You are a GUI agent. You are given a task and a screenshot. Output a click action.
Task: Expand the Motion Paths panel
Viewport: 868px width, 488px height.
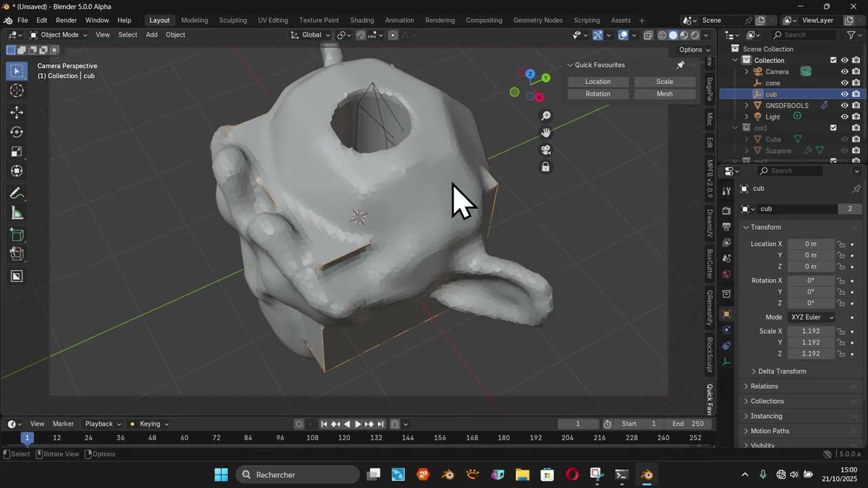coord(770,431)
